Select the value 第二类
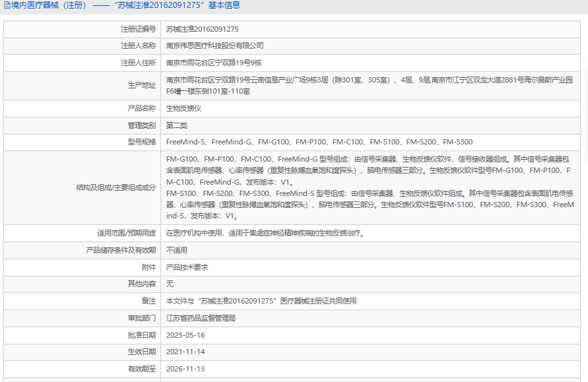 click(x=177, y=125)
